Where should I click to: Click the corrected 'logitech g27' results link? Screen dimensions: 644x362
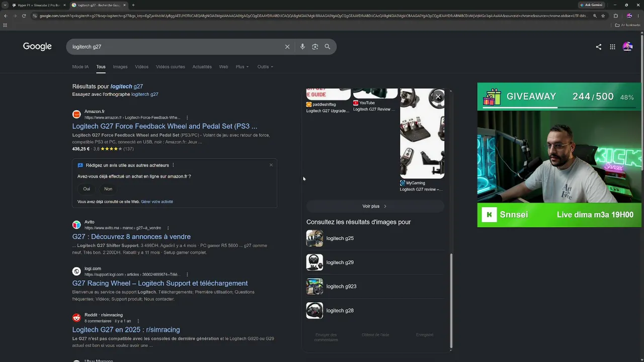pyautogui.click(x=127, y=86)
